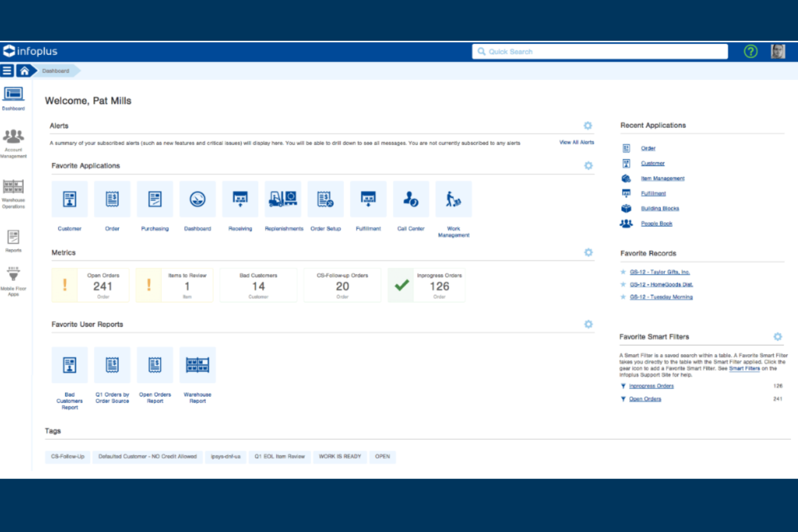The width and height of the screenshot is (798, 532).
Task: Open the Bad Customers Report icon
Action: pyautogui.click(x=70, y=365)
